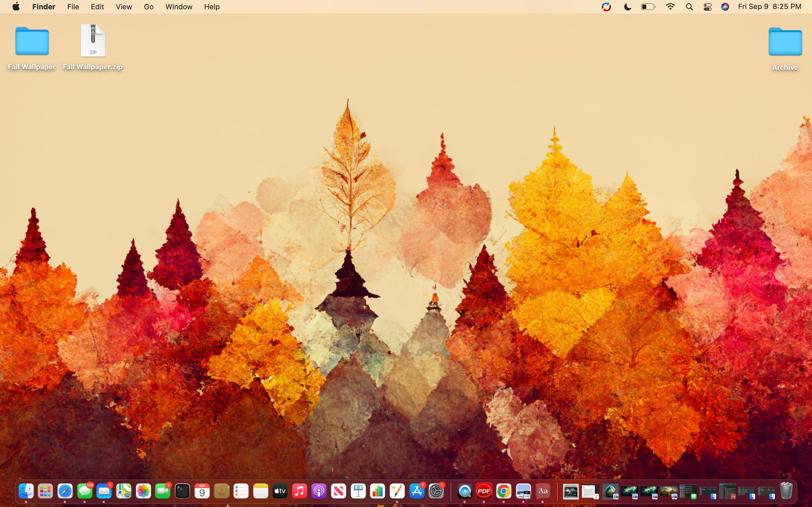The height and width of the screenshot is (507, 812).
Task: Open Keynote from the Dock
Action: click(x=358, y=491)
